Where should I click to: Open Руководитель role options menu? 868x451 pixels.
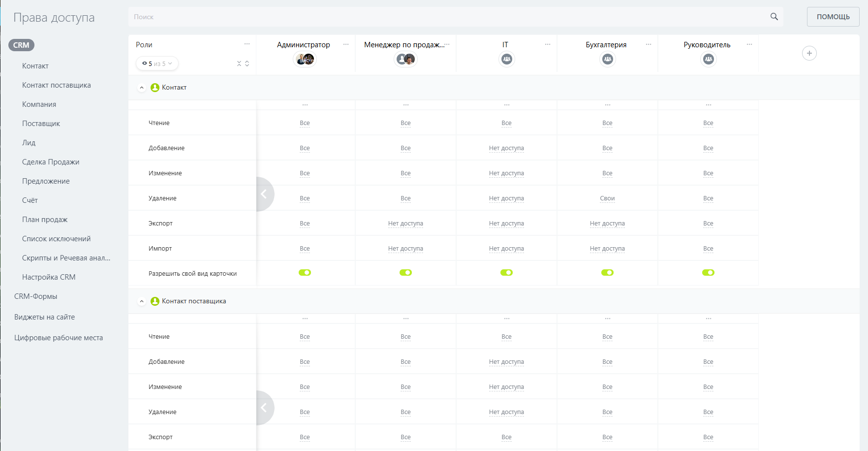(749, 44)
